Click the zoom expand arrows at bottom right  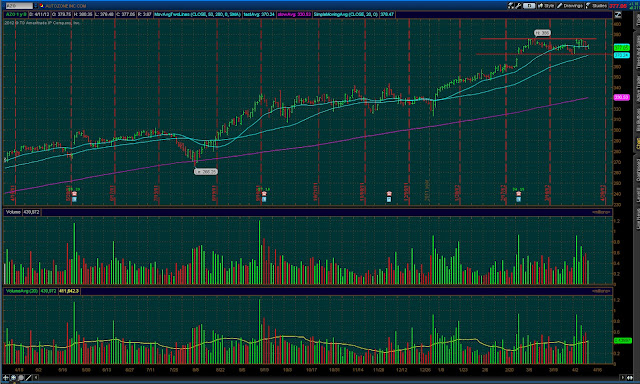pos(629,378)
